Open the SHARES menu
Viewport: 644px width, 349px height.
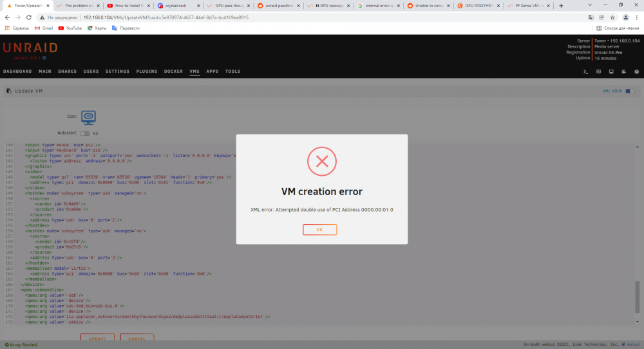[68, 71]
